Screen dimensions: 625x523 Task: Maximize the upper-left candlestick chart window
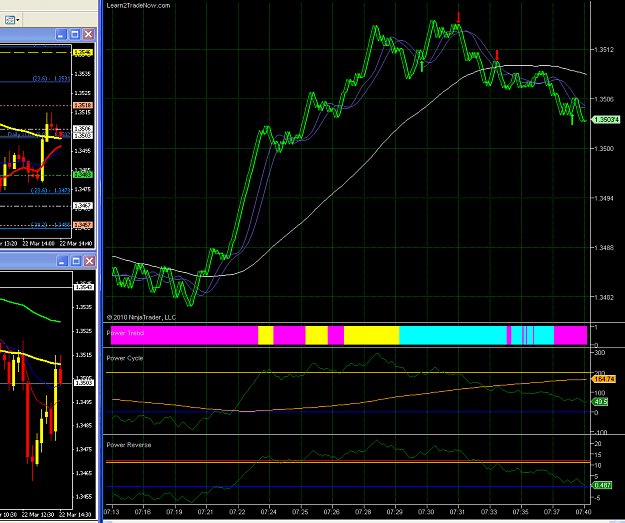tap(75, 35)
